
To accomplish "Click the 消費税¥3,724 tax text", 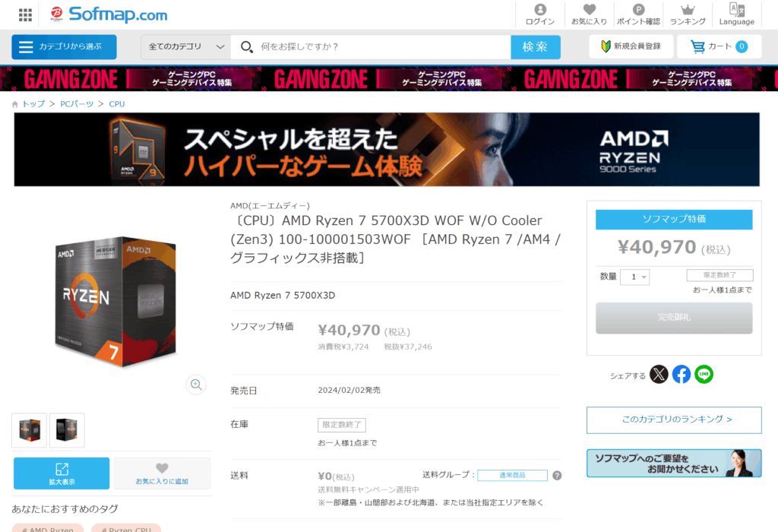I will point(343,347).
